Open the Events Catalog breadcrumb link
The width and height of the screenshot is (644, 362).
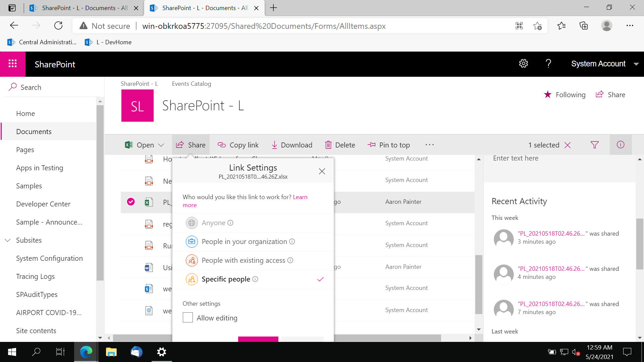pos(192,84)
